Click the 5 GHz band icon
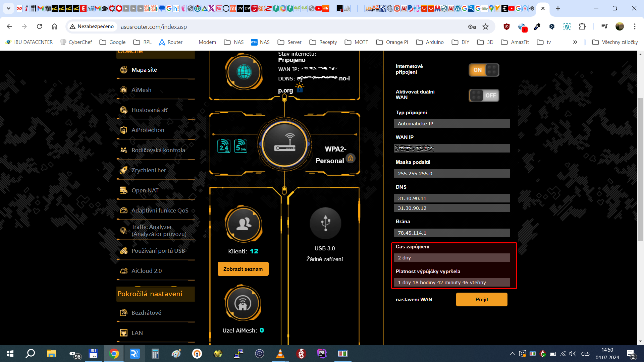Viewport: 644px width, 362px height. (x=240, y=146)
